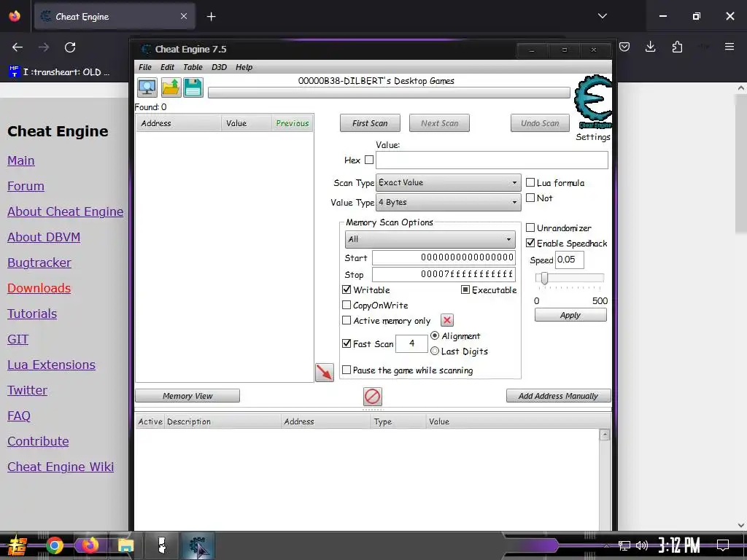747x560 pixels.
Task: Open Firefox downloads panel icon
Action: click(x=650, y=47)
